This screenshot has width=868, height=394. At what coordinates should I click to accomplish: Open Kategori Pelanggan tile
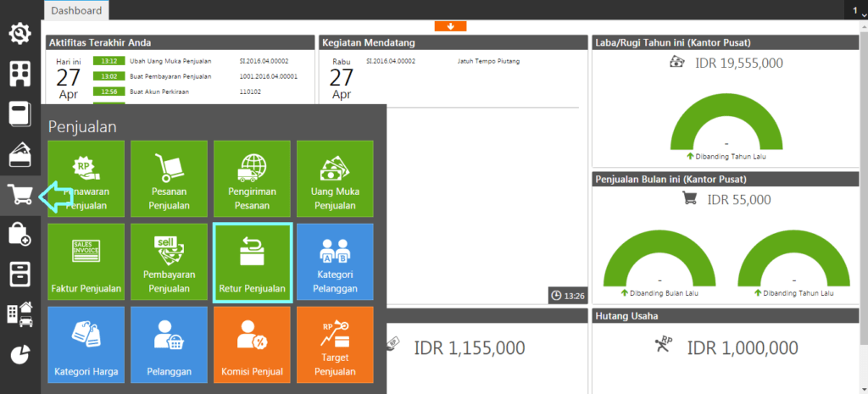(335, 262)
